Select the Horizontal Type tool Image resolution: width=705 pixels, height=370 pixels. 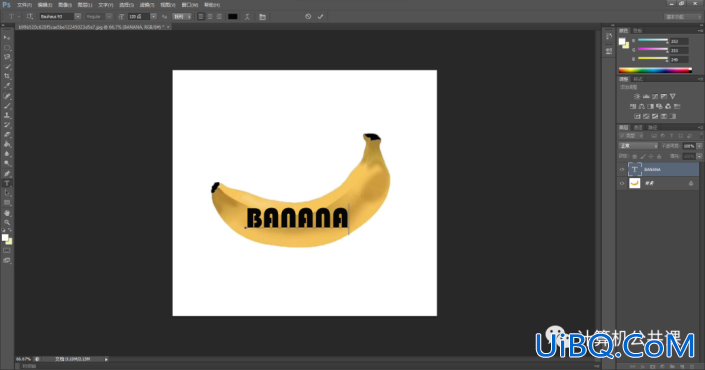point(7,183)
